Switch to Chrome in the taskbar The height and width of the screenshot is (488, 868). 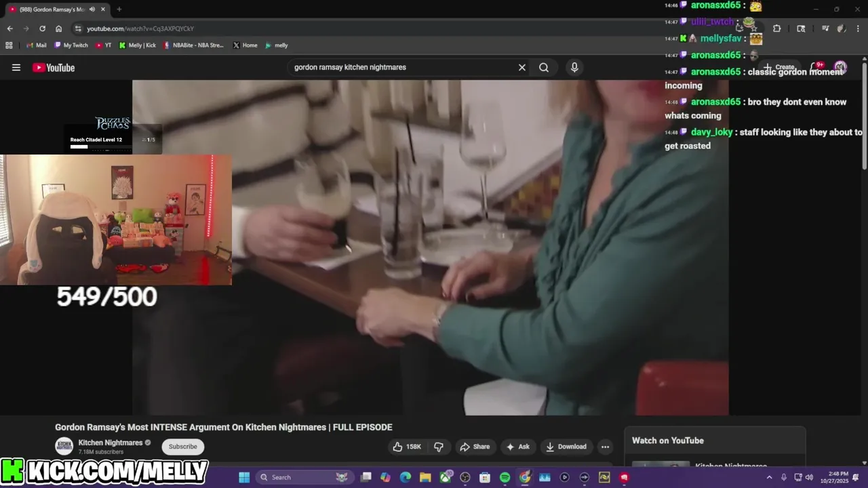point(525,477)
